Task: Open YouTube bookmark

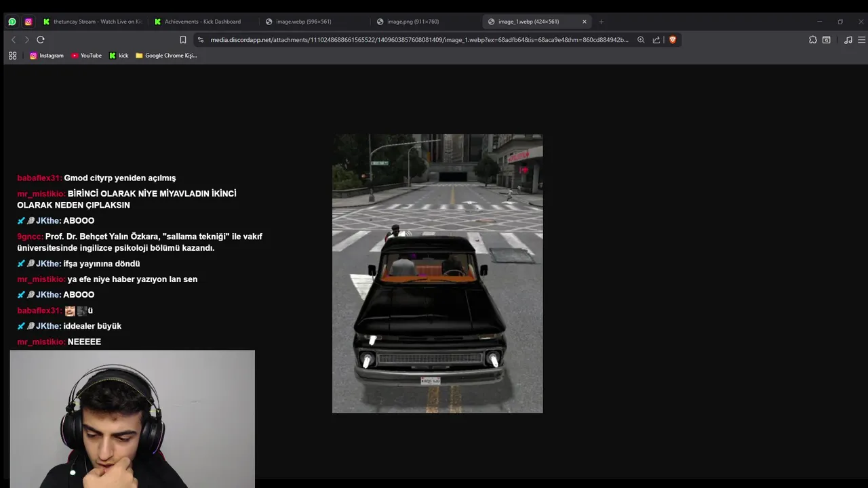Action: (x=86, y=56)
